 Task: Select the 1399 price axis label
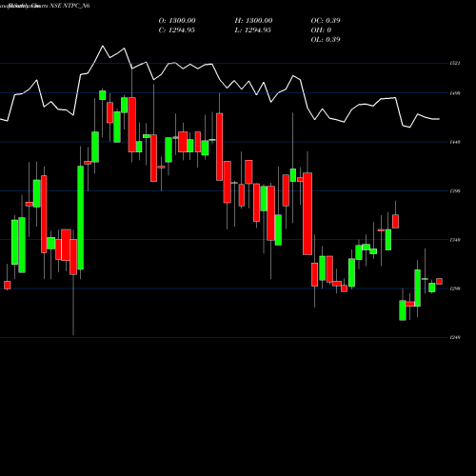point(455,191)
